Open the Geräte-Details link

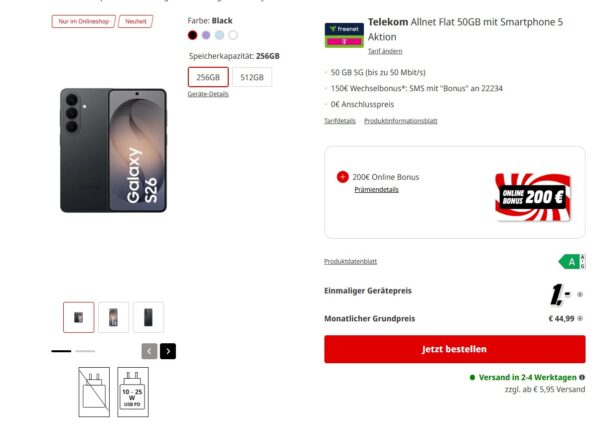tap(208, 94)
